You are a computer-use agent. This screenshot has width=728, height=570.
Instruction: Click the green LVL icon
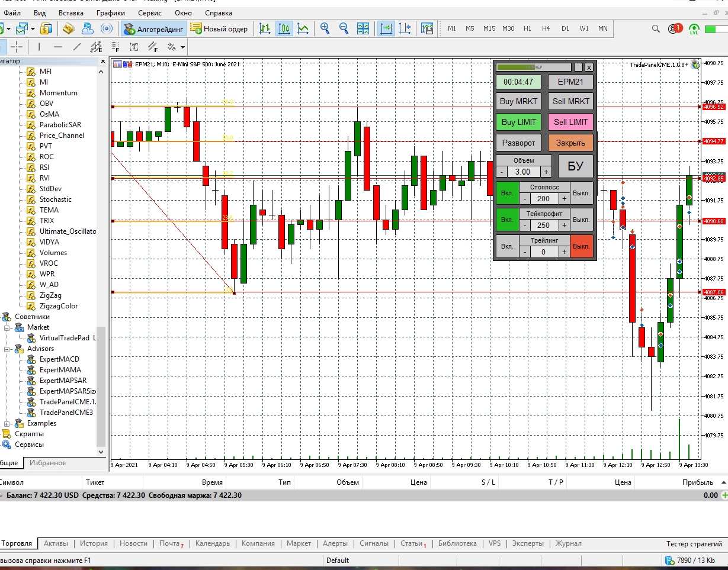694,28
